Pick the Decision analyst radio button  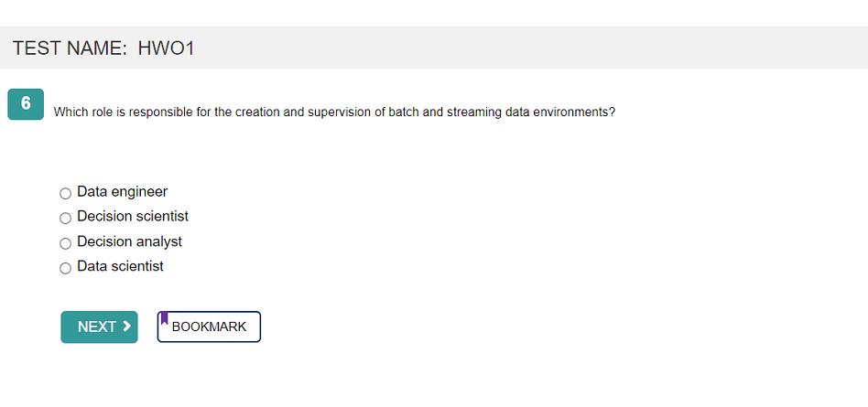point(65,243)
